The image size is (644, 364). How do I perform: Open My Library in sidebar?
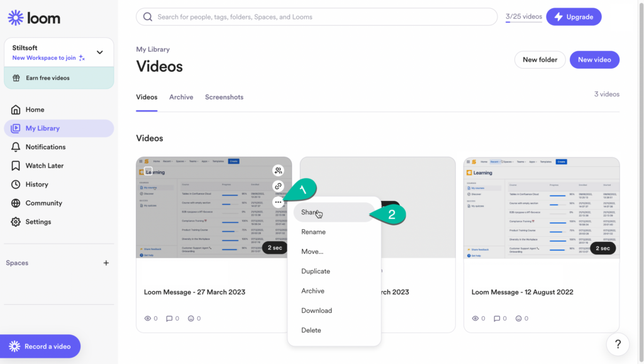tap(58, 128)
